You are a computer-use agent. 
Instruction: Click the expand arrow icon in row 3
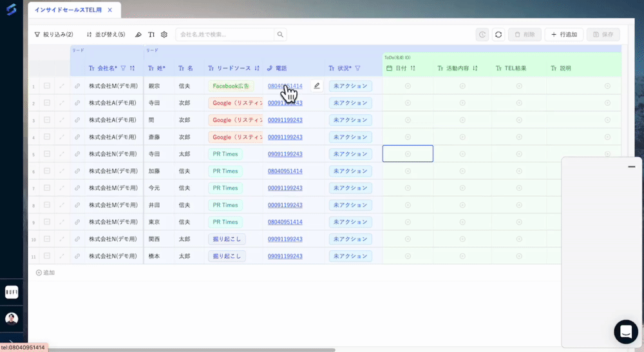62,120
